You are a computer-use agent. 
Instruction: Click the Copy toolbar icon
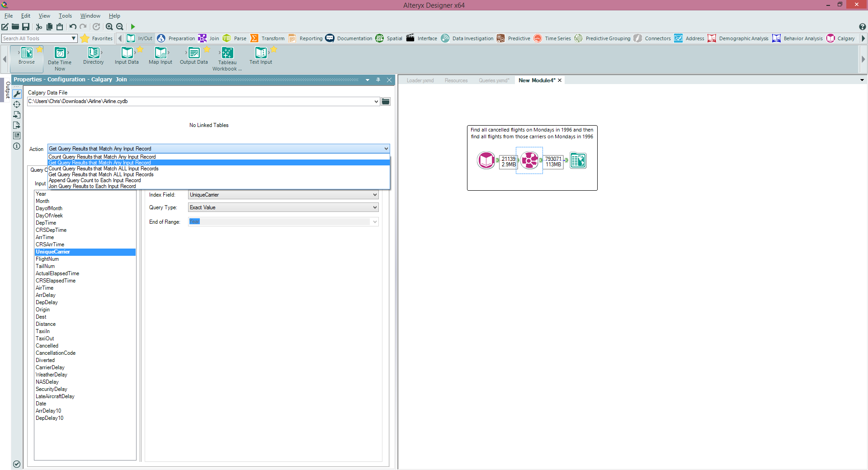pos(49,27)
